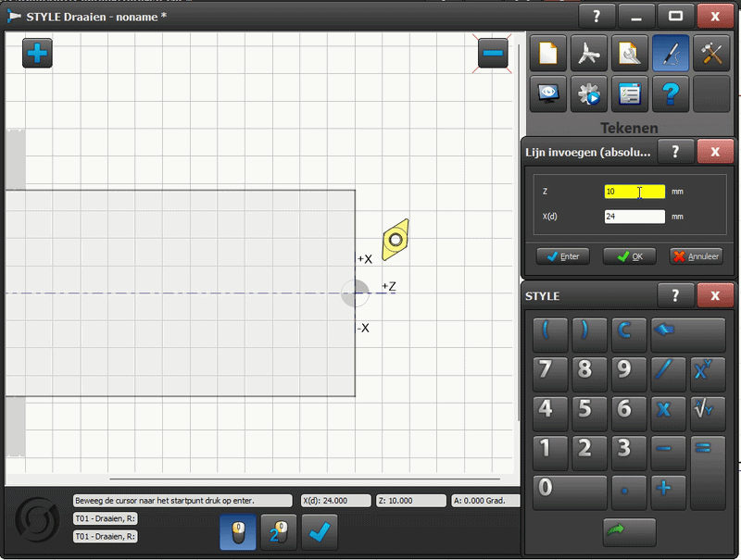The image size is (741, 560).
Task: Confirm with the OK button
Action: coord(630,256)
